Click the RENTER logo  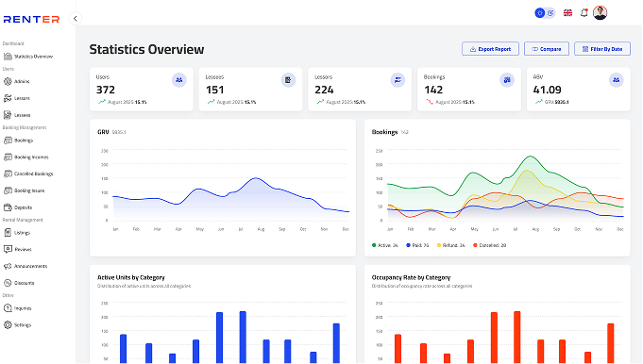[31, 19]
